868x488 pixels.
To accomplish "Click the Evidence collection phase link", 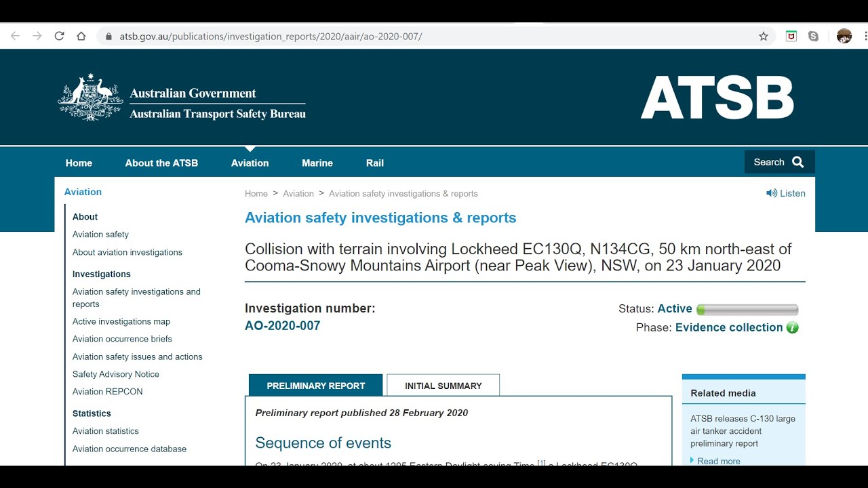I will (729, 327).
